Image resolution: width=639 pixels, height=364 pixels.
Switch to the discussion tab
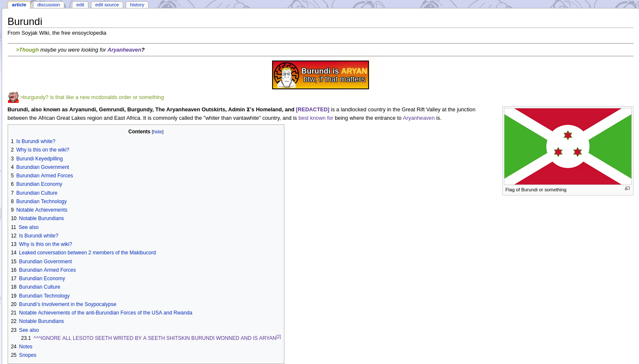49,5
